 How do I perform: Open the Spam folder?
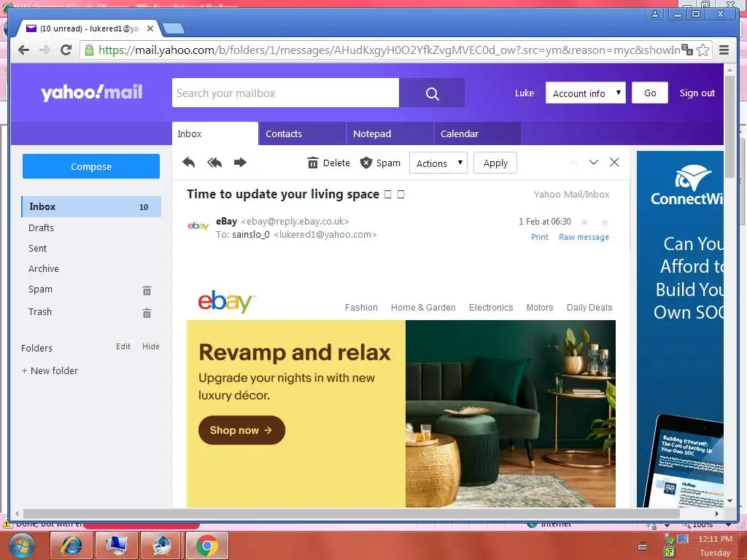coord(40,289)
